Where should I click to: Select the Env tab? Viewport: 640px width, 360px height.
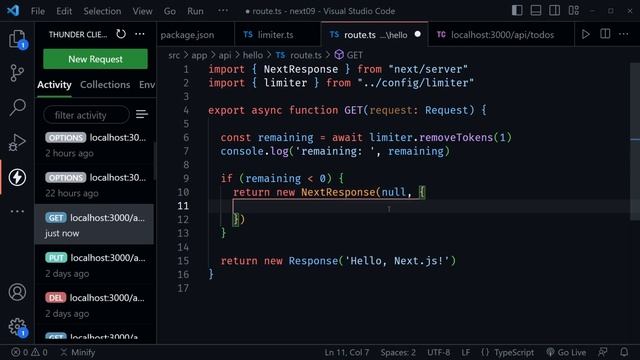coord(147,85)
